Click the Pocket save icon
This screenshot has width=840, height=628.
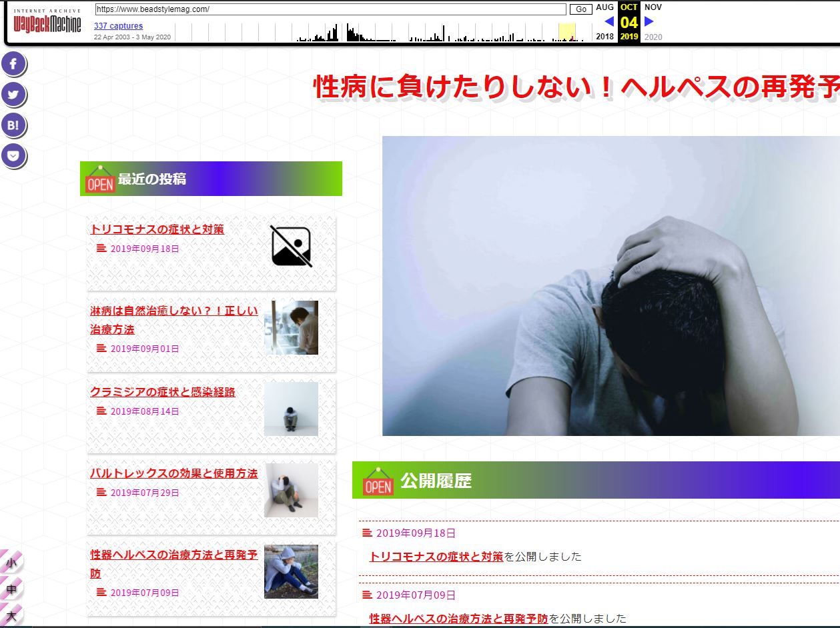[13, 156]
